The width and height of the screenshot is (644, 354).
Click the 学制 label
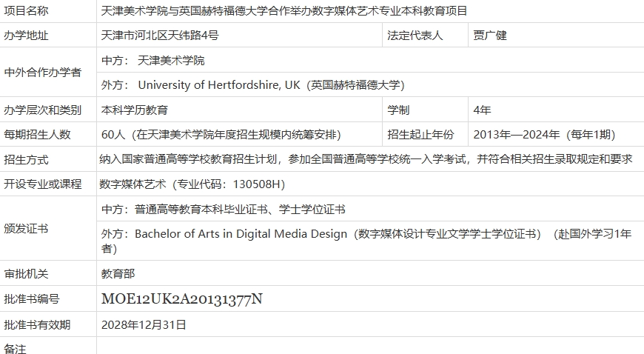click(398, 110)
